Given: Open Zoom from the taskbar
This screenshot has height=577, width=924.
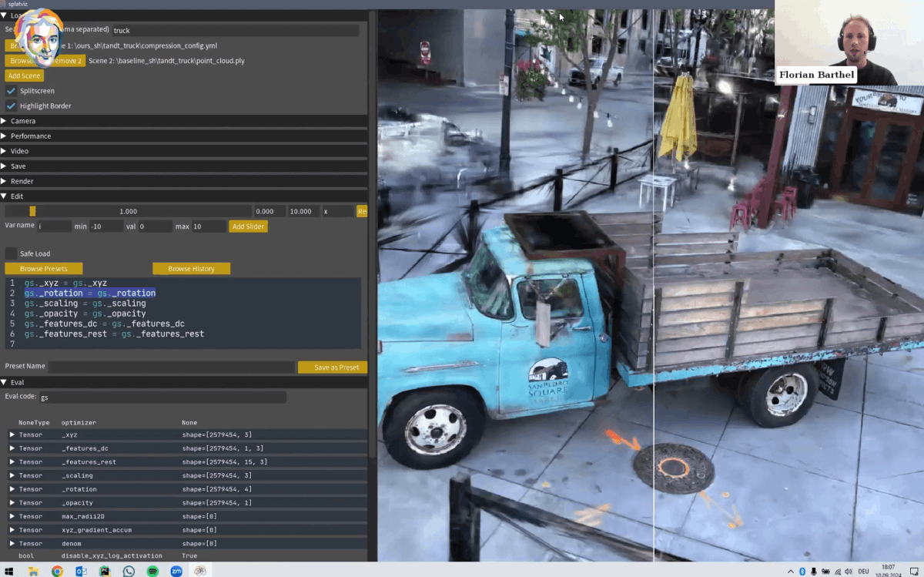Looking at the screenshot, I should (176, 571).
